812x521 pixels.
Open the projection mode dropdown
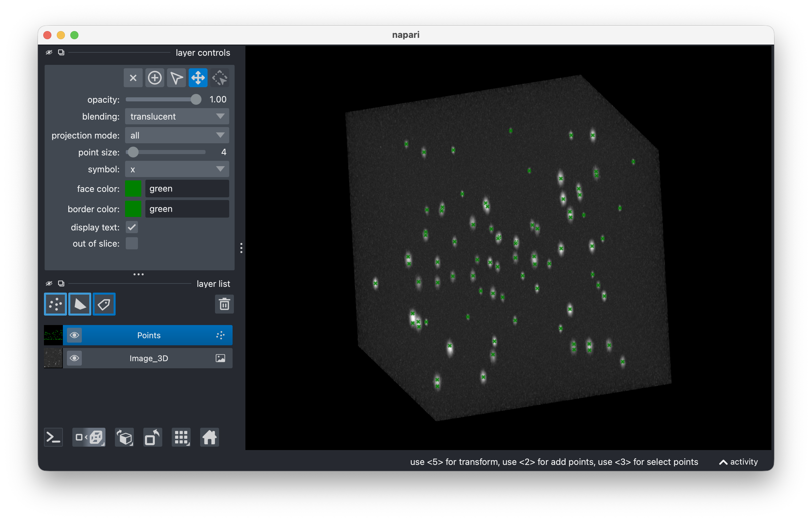click(177, 135)
